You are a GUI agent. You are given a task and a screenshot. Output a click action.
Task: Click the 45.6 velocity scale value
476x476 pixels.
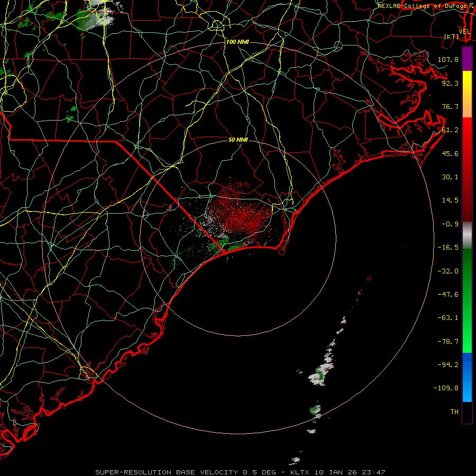point(450,153)
